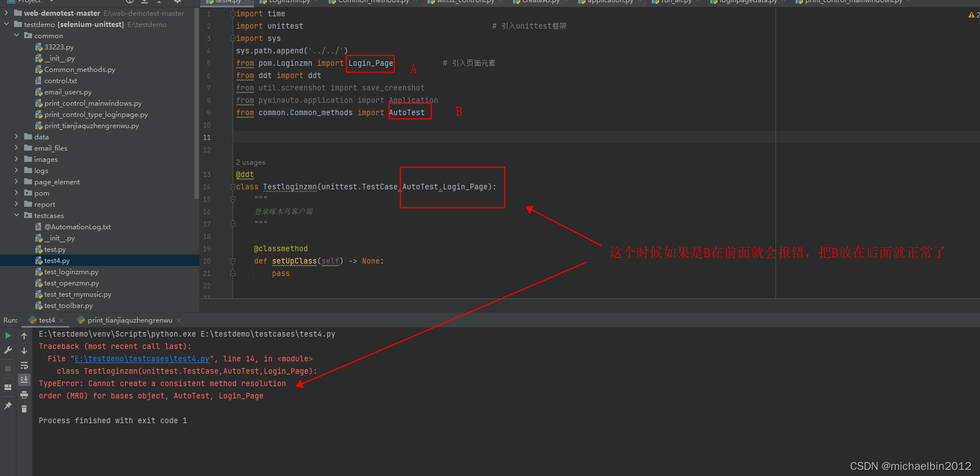This screenshot has width=980, height=476.
Task: Click file icon next to @AutomationLog.txt
Action: tap(39, 227)
